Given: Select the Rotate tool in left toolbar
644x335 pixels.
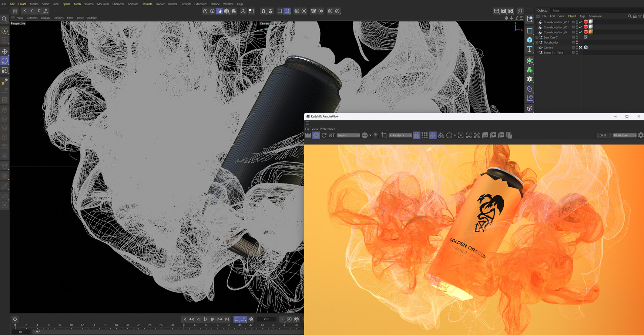Looking at the screenshot, I should (4, 61).
